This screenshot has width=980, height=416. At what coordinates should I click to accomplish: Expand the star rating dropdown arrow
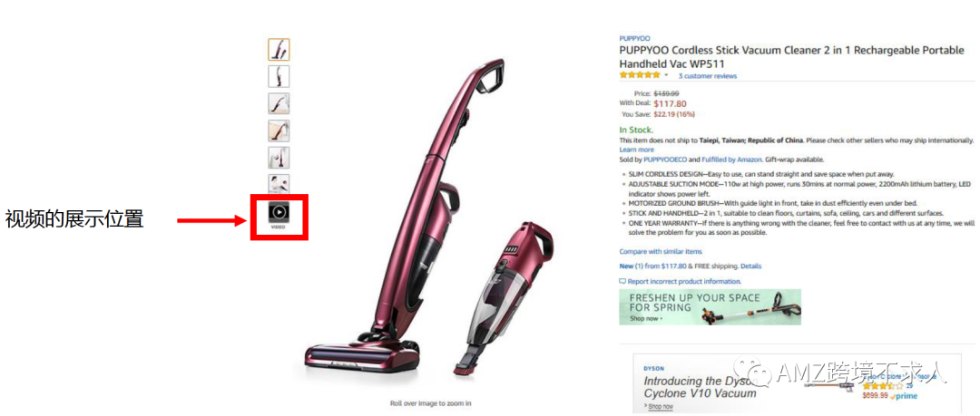(x=666, y=75)
